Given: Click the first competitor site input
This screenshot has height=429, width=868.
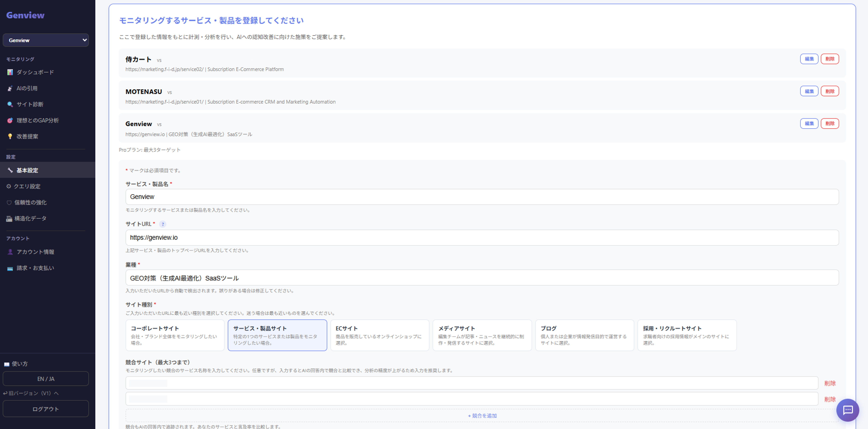Looking at the screenshot, I should tap(472, 383).
